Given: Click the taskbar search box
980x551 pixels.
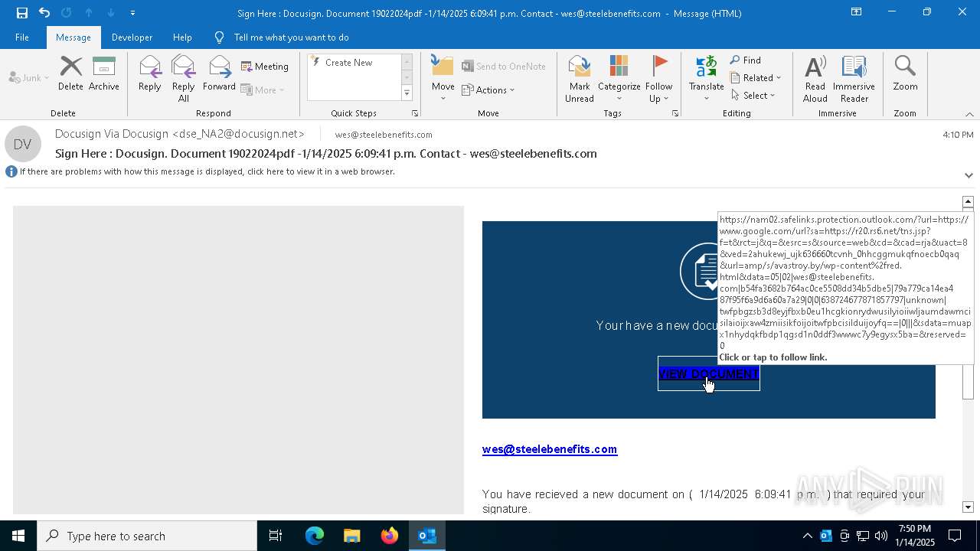Looking at the screenshot, I should pos(147,536).
